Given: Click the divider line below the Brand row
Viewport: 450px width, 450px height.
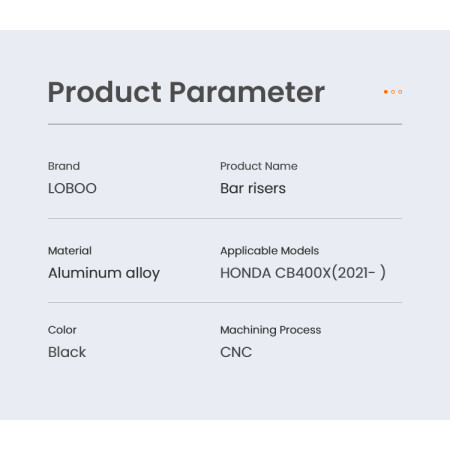Looking at the screenshot, I should 225,219.
